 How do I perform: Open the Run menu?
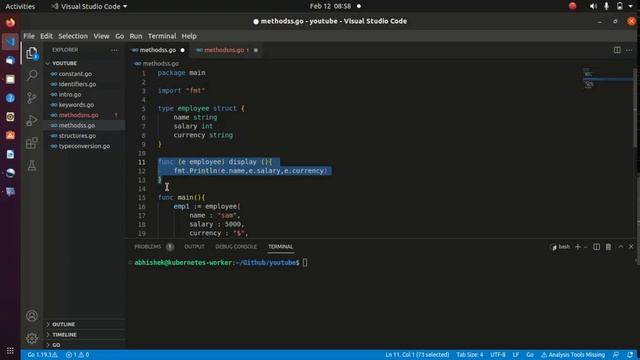[x=136, y=36]
